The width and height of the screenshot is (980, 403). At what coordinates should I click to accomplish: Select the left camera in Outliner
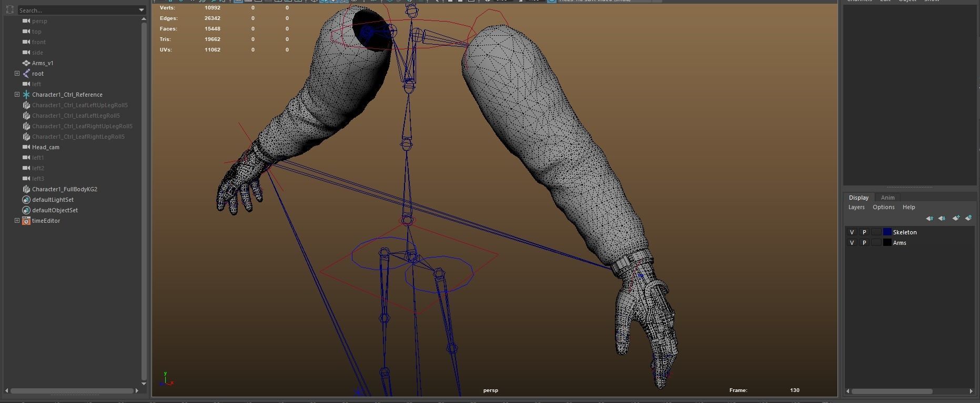36,84
